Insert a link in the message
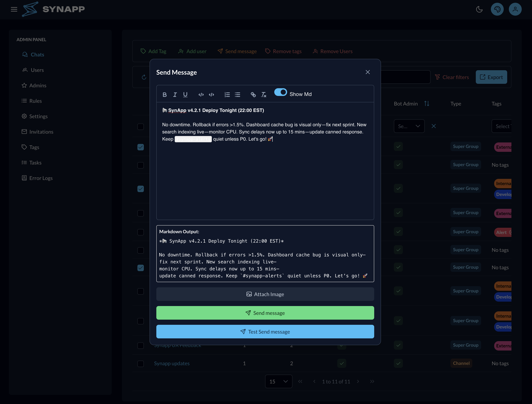532x404 pixels. coord(253,94)
